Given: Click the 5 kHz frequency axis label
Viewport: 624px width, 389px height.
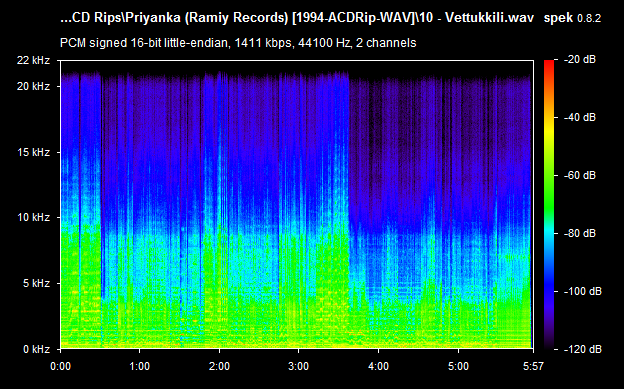Looking at the screenshot, I should click(x=36, y=283).
